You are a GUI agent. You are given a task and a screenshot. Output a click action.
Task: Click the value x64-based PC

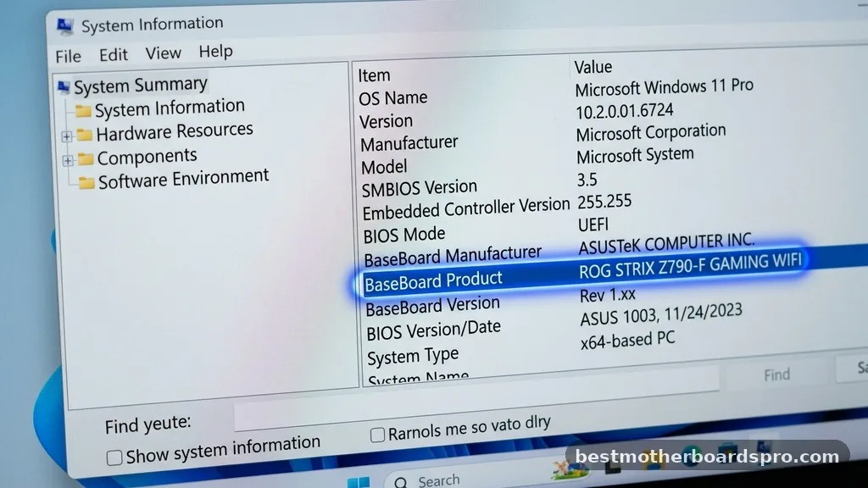point(628,341)
